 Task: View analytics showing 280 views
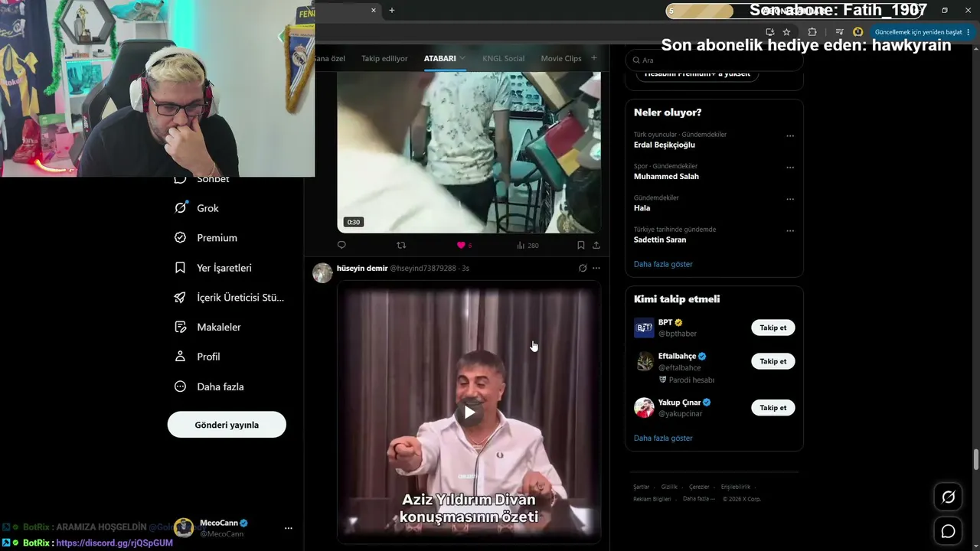(x=528, y=245)
